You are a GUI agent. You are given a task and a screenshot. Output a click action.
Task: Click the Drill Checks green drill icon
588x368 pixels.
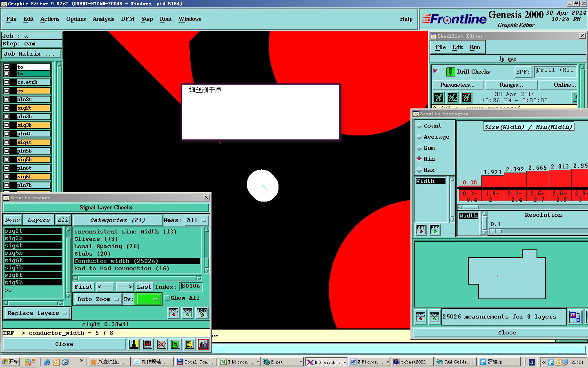450,72
